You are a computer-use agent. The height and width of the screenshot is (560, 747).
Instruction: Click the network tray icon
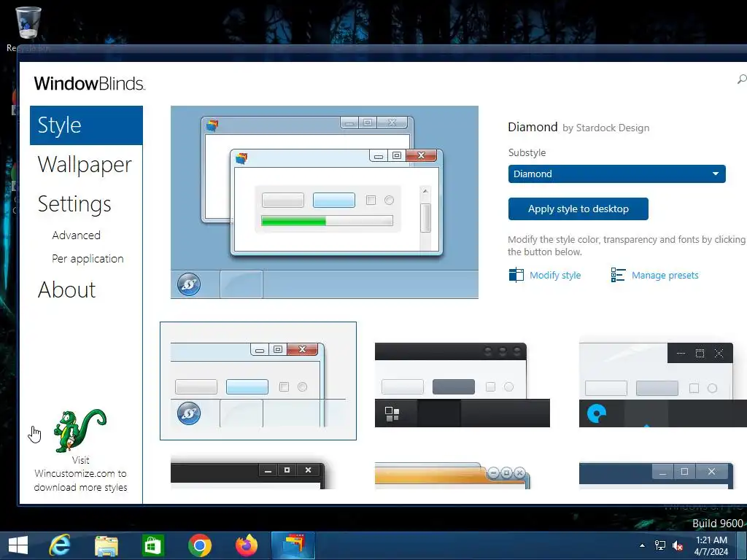coord(659,545)
